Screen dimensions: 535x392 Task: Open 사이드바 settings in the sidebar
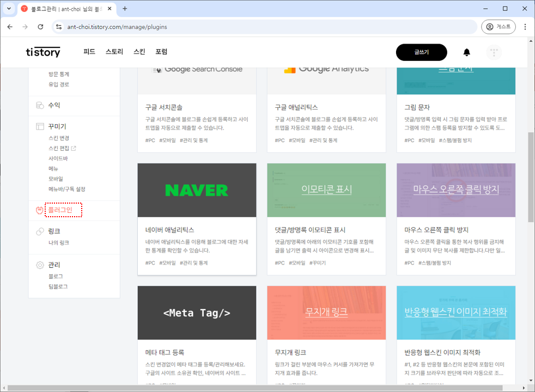point(58,158)
